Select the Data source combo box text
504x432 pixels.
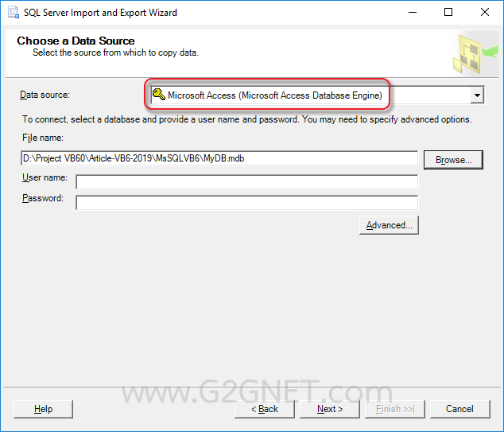point(275,95)
